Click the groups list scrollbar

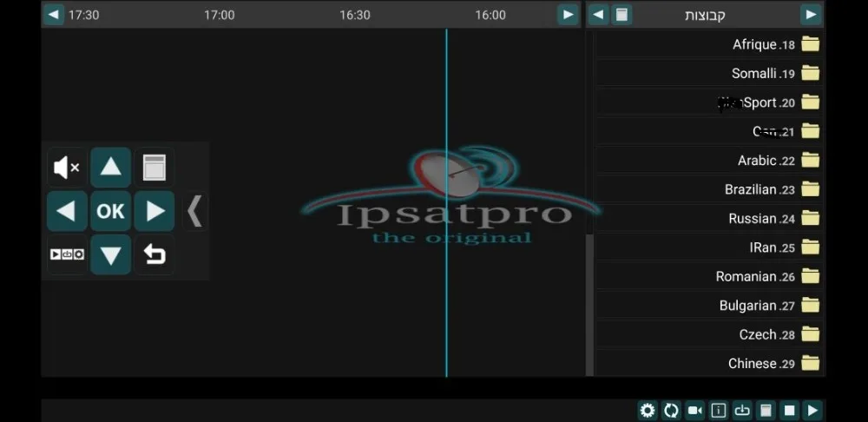pyautogui.click(x=589, y=305)
